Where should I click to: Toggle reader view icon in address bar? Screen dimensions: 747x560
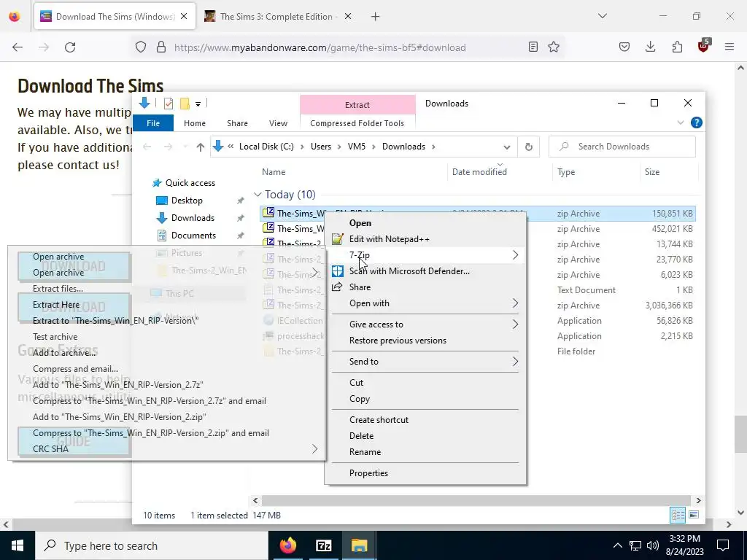click(533, 47)
